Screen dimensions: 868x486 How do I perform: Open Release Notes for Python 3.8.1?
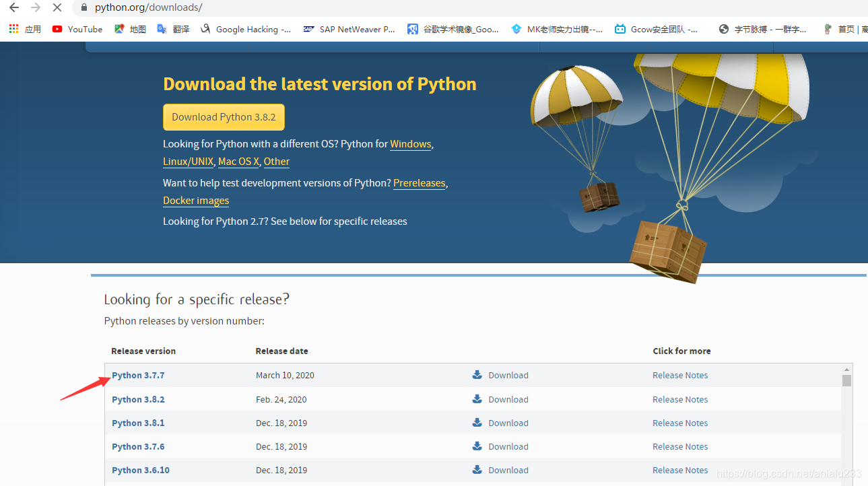(x=680, y=423)
